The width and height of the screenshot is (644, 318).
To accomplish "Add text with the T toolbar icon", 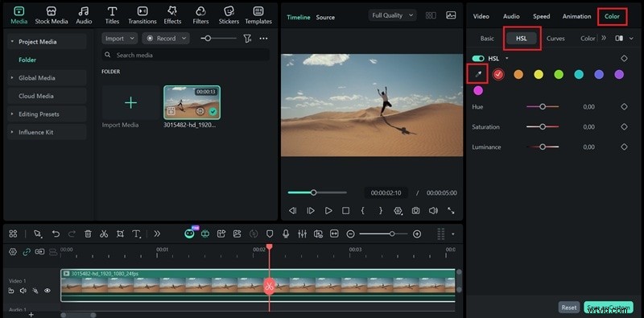I will point(136,233).
